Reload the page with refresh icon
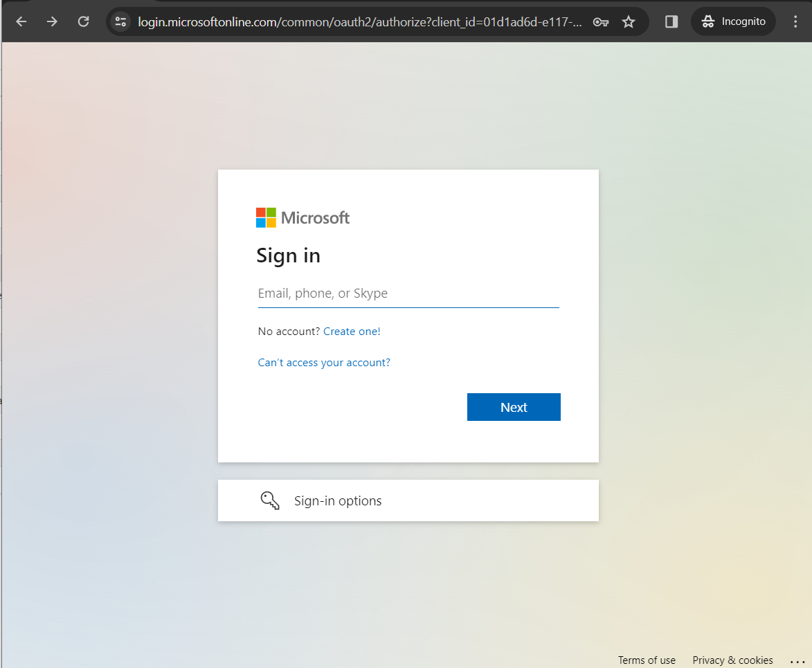This screenshot has height=668, width=812. point(83,21)
